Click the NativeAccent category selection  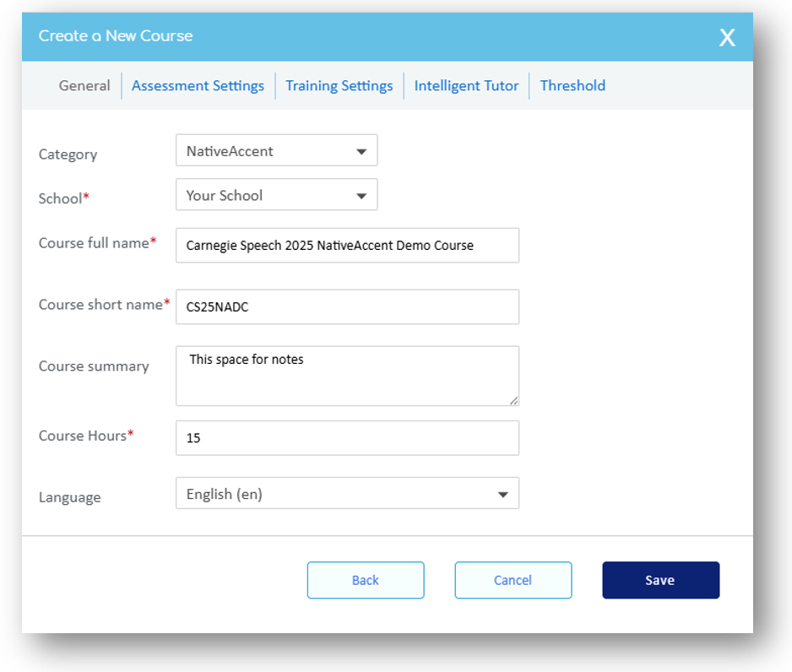(x=262, y=151)
